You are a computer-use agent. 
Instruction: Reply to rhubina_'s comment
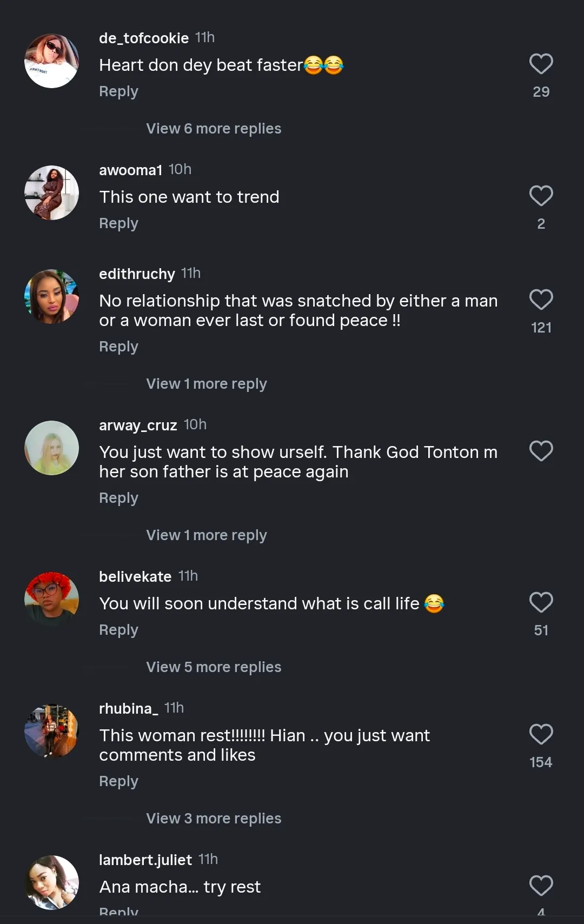tap(118, 781)
